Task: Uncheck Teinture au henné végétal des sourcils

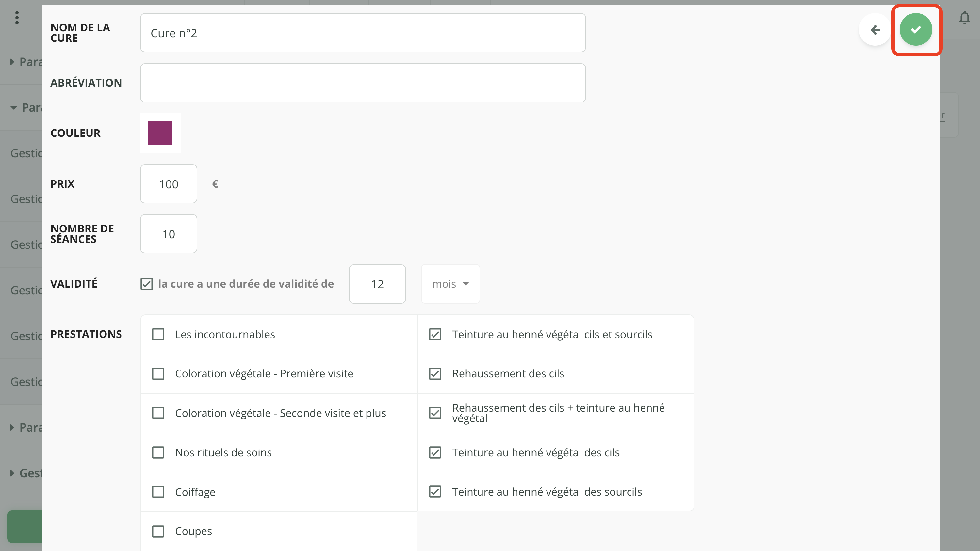Action: (x=435, y=492)
